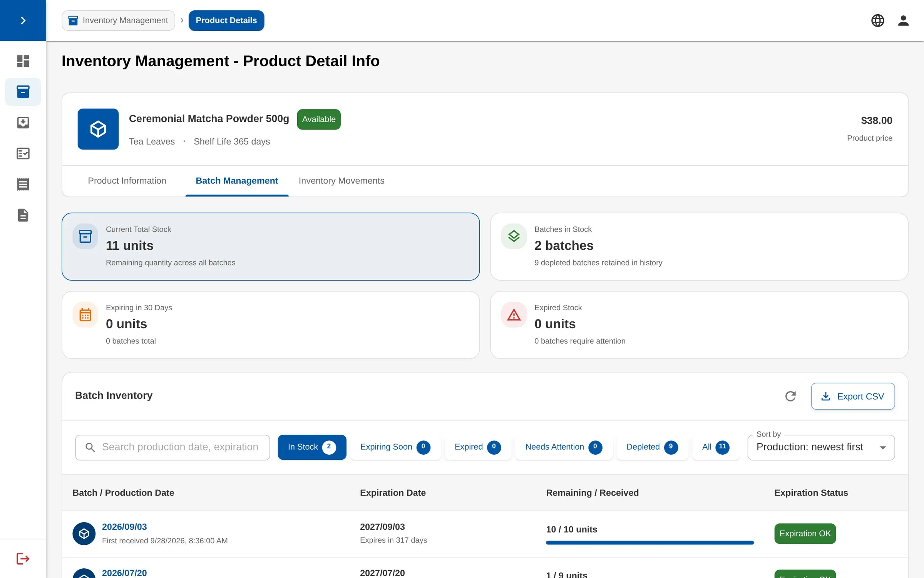Click the 10 / 10 units progress bar

[x=649, y=543]
